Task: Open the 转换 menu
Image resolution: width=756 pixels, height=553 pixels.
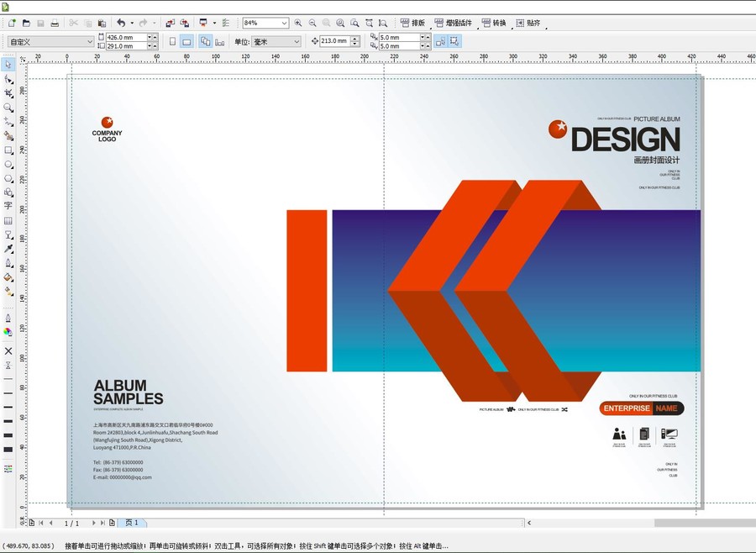Action: point(494,23)
